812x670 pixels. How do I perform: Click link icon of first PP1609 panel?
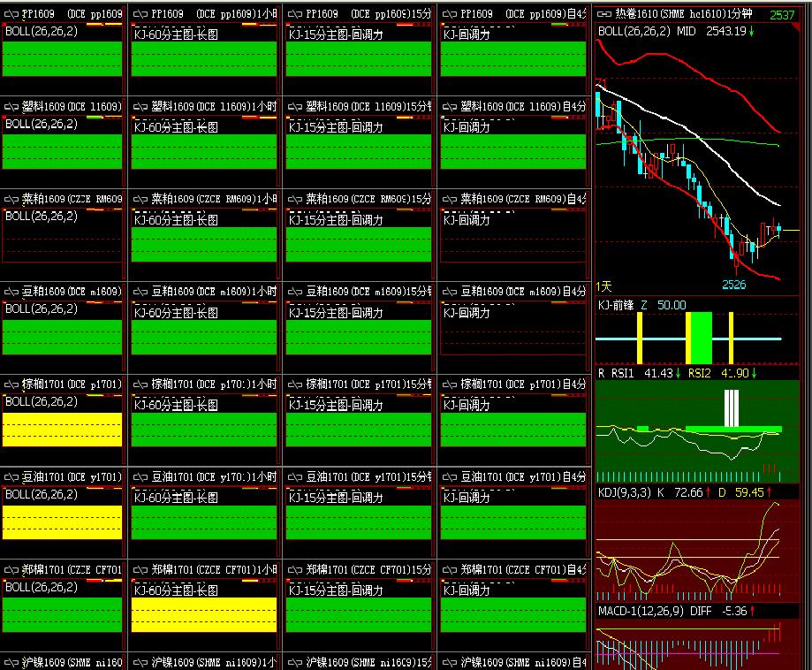pos(11,14)
